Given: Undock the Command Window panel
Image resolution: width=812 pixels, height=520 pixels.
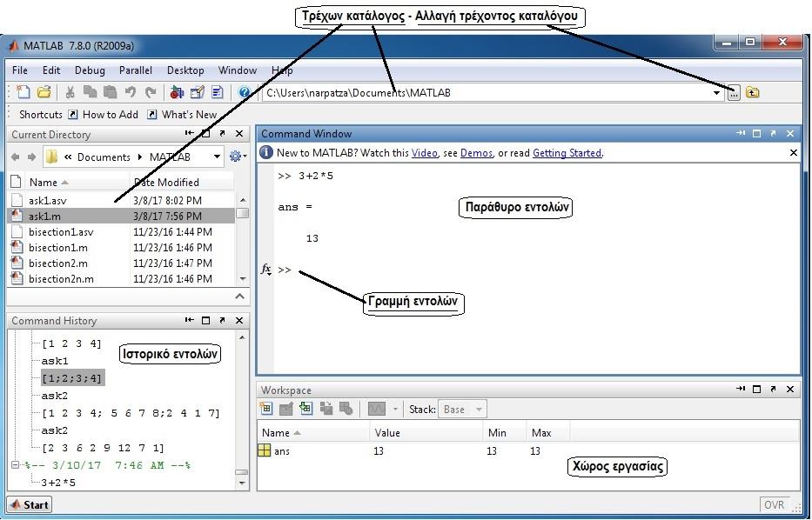Looking at the screenshot, I should pos(773,134).
